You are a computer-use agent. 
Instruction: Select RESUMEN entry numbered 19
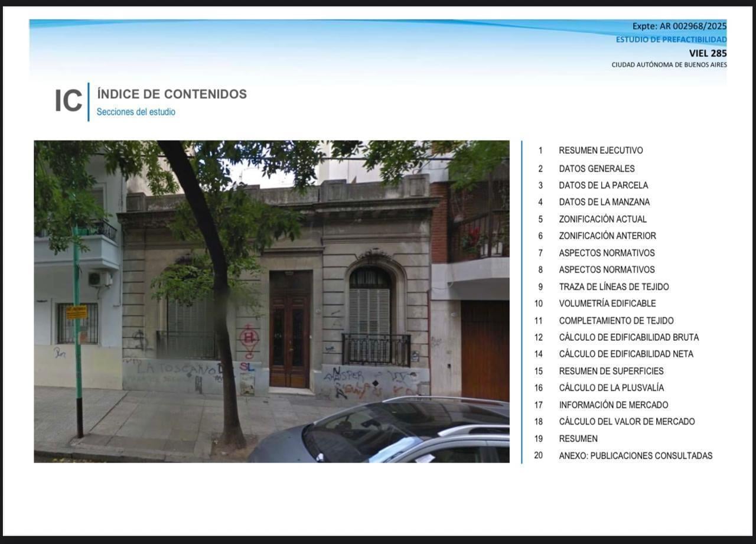(578, 439)
